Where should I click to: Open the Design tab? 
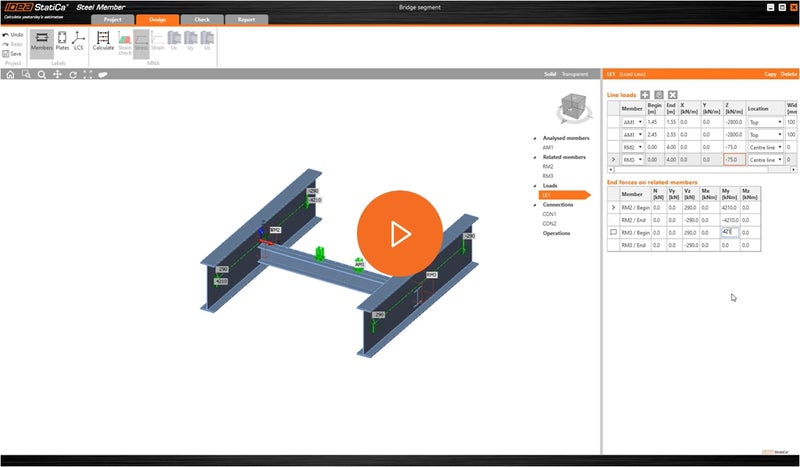coord(157,19)
